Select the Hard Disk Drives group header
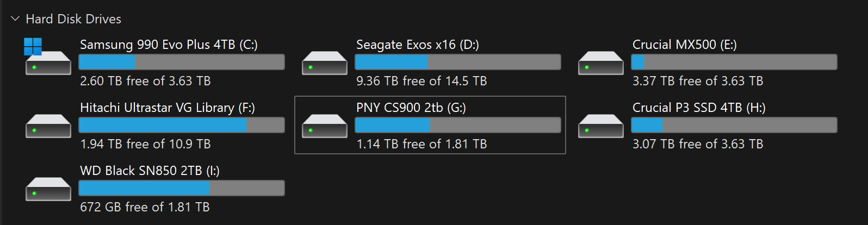The image size is (868, 225). 73,19
